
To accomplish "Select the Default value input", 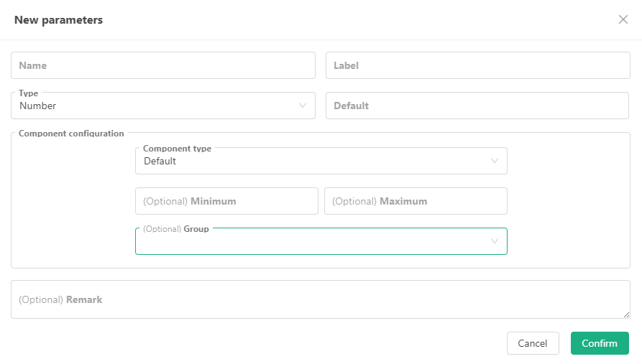I will point(477,106).
